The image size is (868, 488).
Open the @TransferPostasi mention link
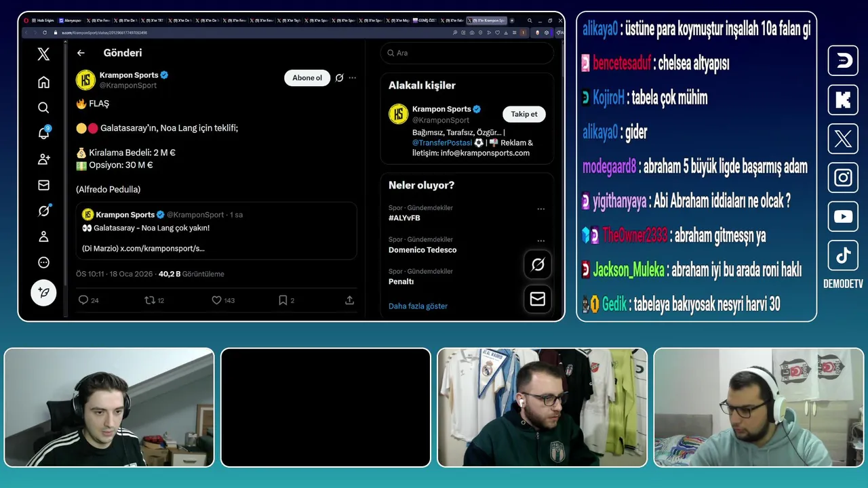pos(441,143)
